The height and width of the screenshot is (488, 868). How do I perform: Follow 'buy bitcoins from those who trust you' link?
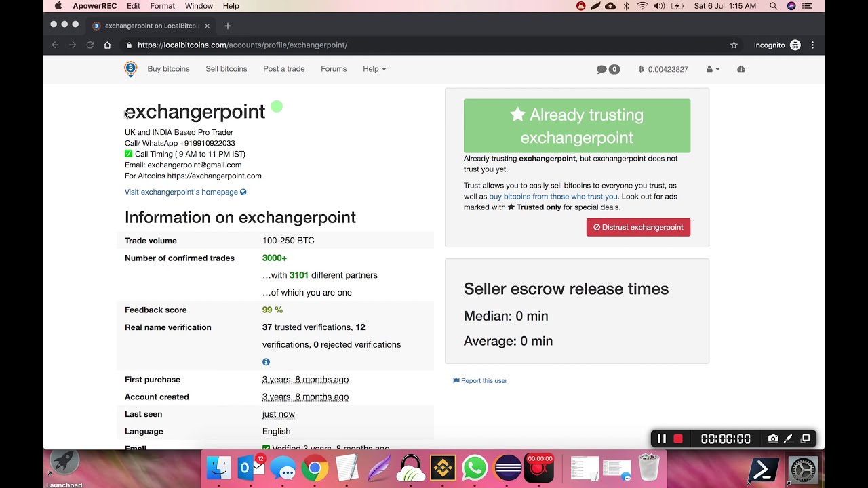(553, 197)
